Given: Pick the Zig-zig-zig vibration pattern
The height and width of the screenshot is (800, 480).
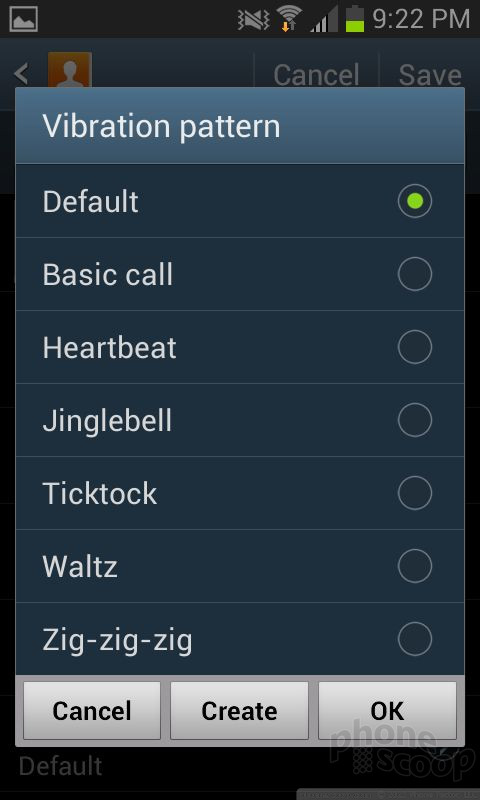Looking at the screenshot, I should click(x=240, y=639).
